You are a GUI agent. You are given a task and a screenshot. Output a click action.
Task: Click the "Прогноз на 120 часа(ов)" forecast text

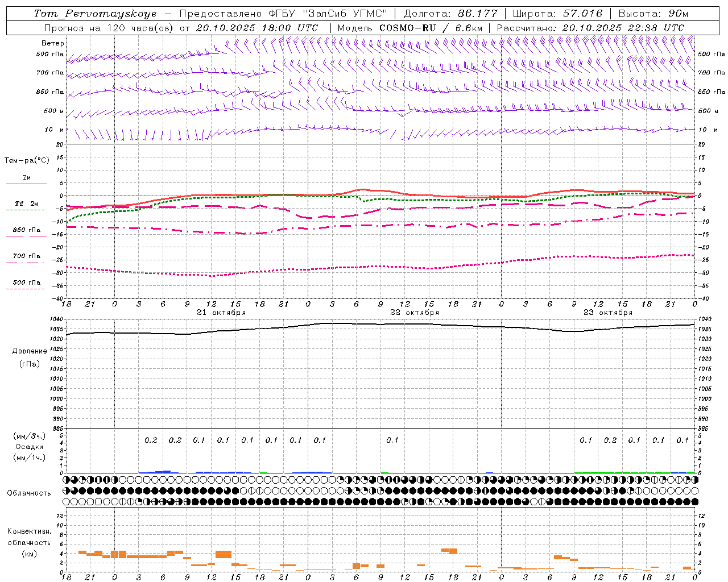point(109,28)
